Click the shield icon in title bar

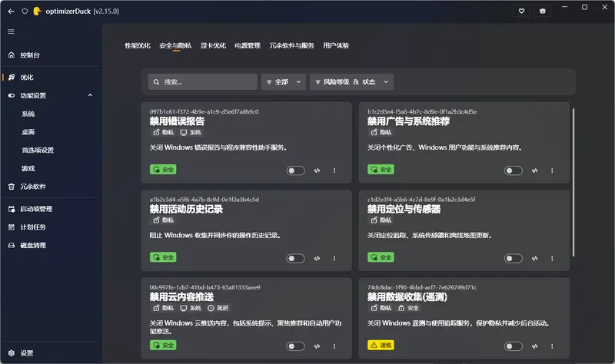pyautogui.click(x=25, y=12)
